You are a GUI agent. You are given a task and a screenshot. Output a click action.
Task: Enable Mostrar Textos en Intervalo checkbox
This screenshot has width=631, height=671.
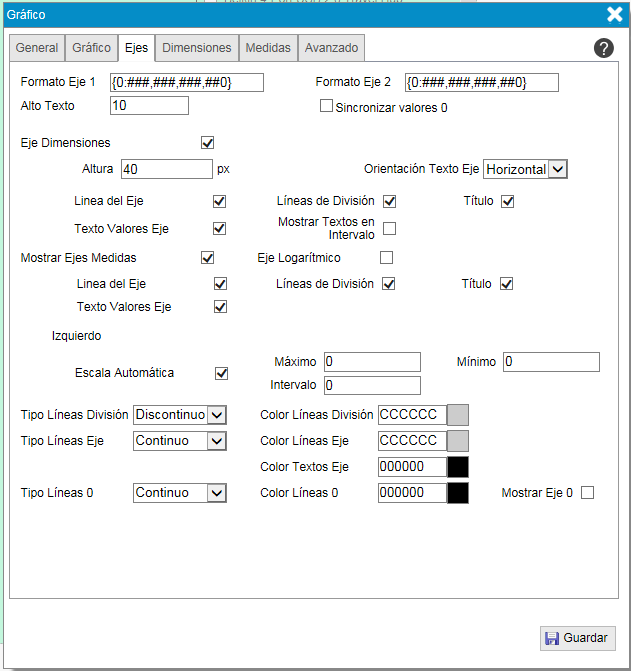(389, 228)
